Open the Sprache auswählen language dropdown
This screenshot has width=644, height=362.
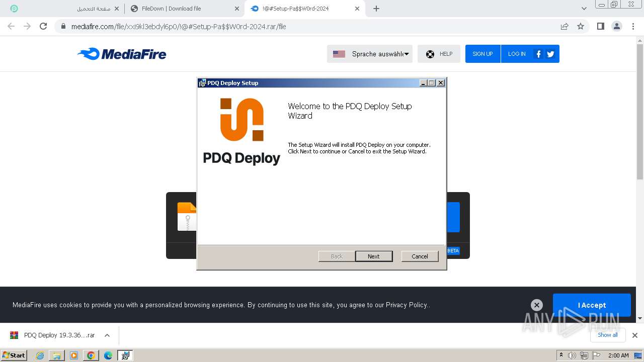370,54
